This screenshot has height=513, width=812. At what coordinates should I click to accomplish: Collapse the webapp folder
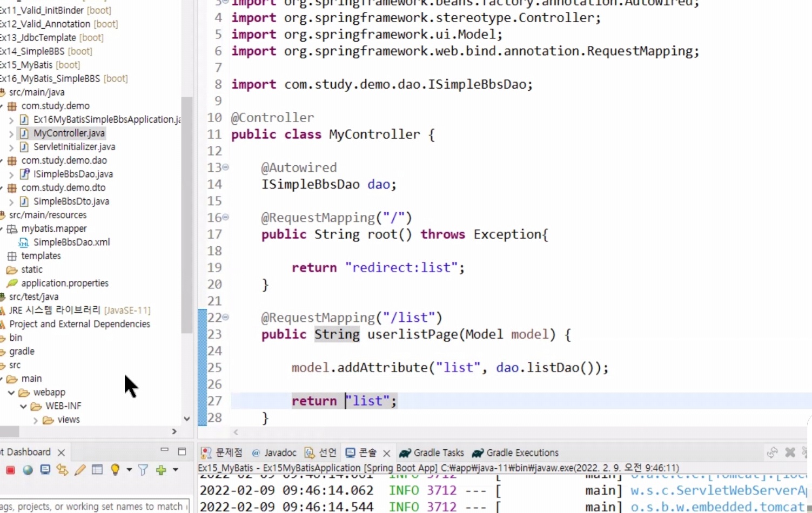[x=11, y=393]
